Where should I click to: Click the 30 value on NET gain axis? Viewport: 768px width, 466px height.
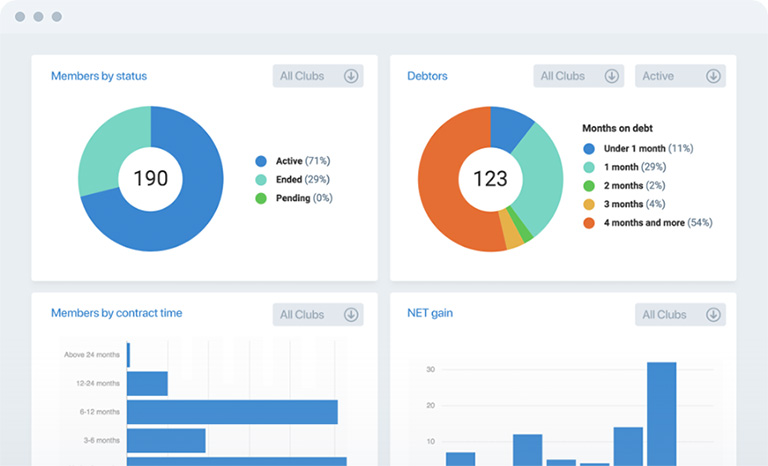point(431,369)
